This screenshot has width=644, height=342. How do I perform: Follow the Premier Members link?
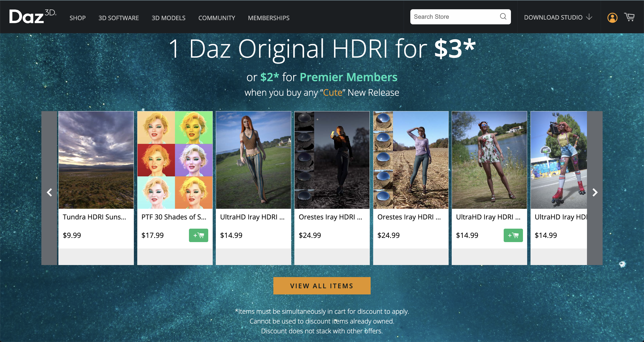coord(348,77)
